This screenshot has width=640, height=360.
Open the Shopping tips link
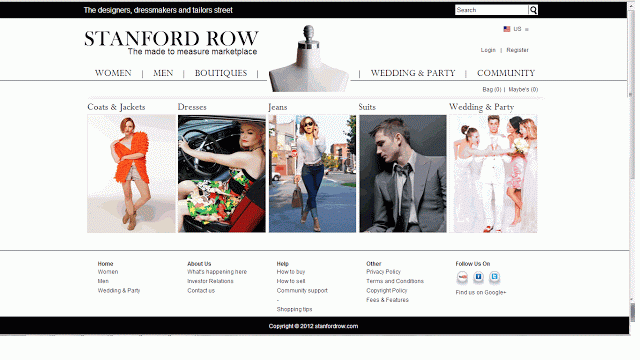point(294,309)
